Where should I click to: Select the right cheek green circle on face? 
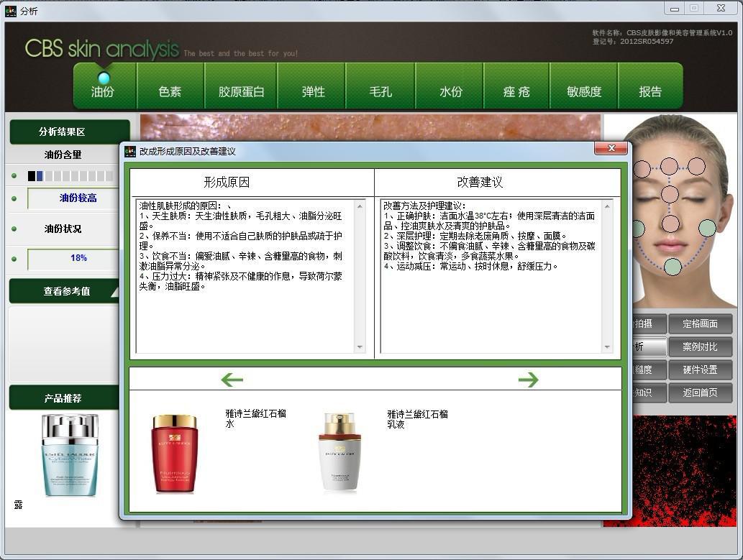pyautogui.click(x=707, y=229)
